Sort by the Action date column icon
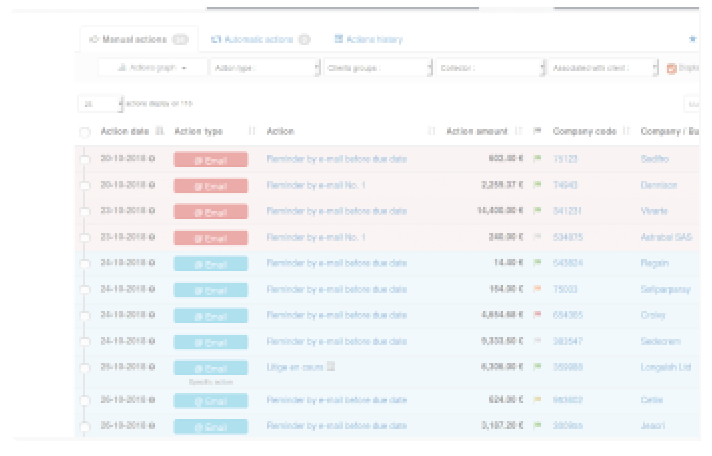 [x=159, y=131]
